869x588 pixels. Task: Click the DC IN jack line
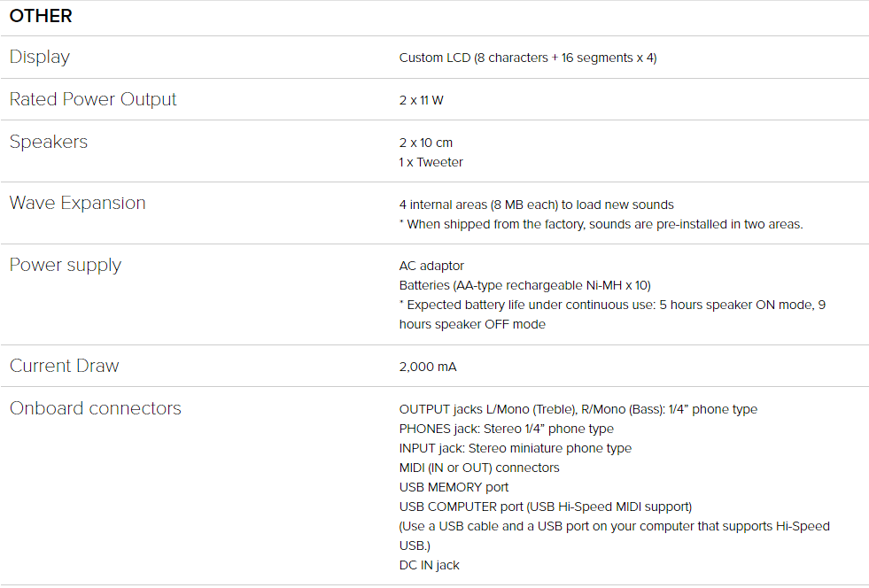tap(429, 565)
